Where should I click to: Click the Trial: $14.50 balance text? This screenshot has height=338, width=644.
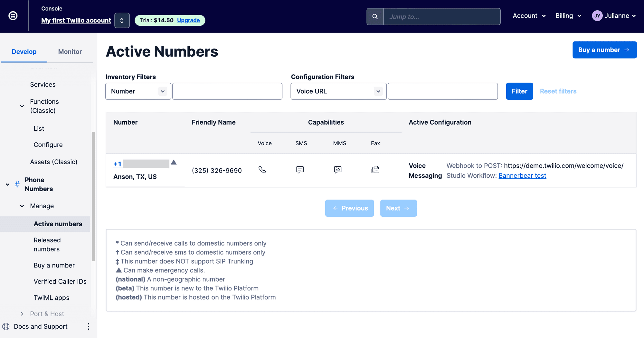pyautogui.click(x=156, y=20)
